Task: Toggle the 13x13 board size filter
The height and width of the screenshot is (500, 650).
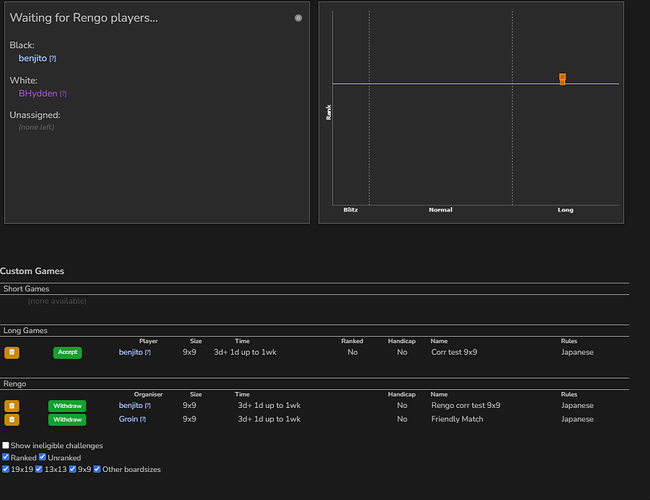Action: (39, 469)
